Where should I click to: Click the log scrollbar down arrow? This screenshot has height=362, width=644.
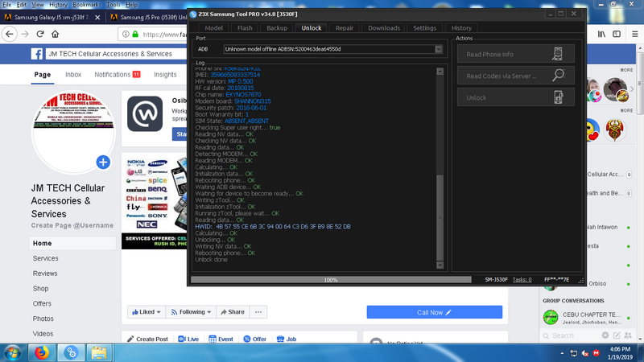point(440,265)
